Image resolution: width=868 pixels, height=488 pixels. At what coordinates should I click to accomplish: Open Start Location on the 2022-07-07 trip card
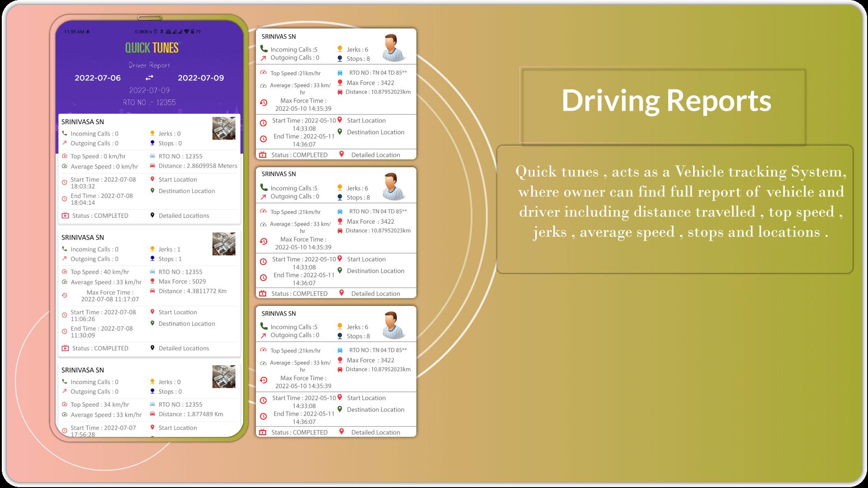pos(178,428)
